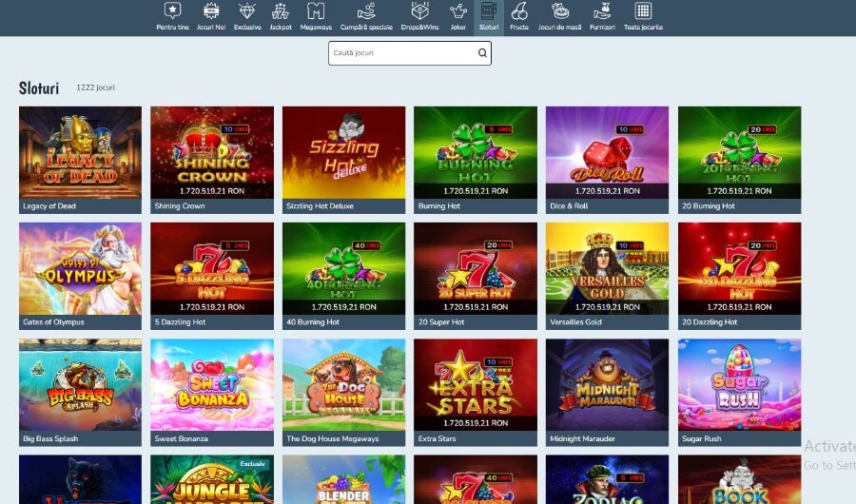Open Shining Crown game thumbnail
The width and height of the screenshot is (856, 504).
coord(212,152)
